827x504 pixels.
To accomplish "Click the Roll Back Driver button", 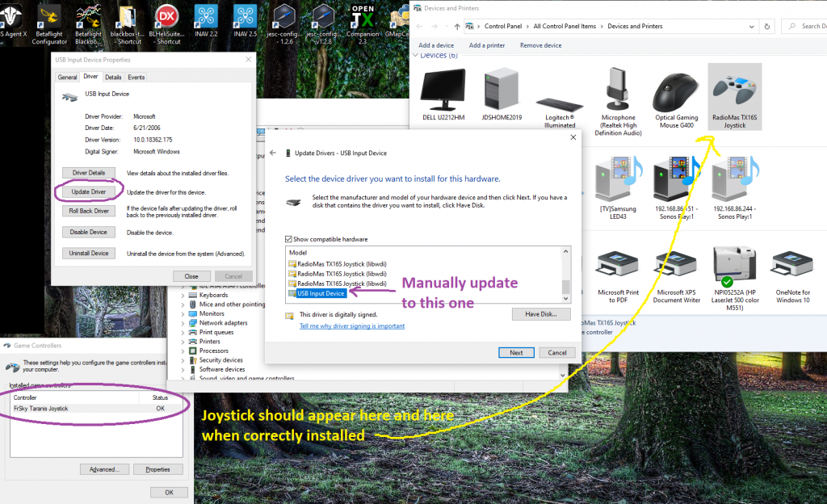I will [x=89, y=211].
